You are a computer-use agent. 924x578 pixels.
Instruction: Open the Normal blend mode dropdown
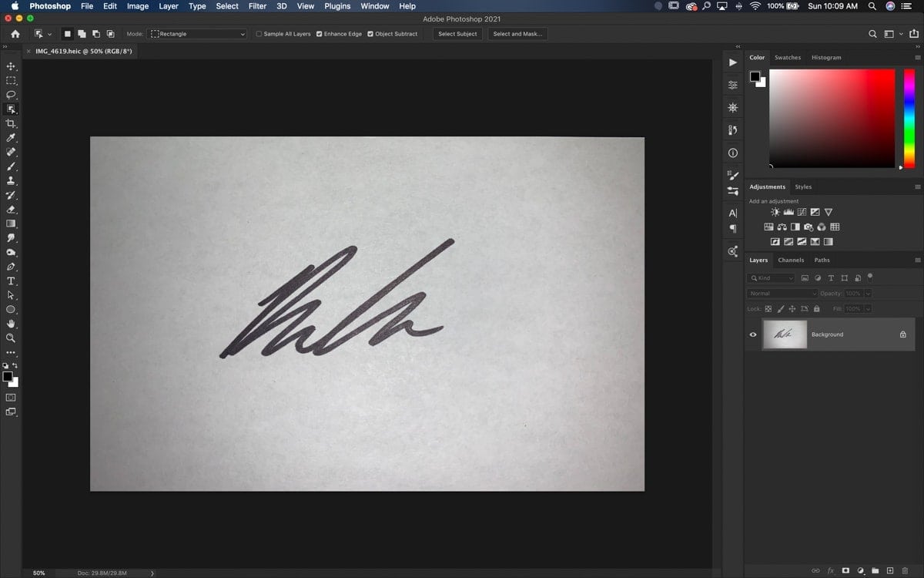click(x=782, y=294)
